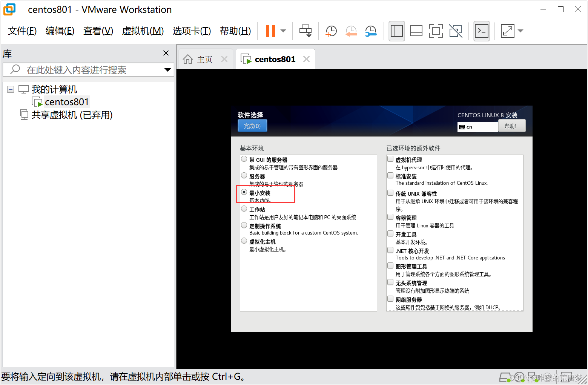Select 虚拟化主机 radio button
The image size is (588, 385).
244,241
